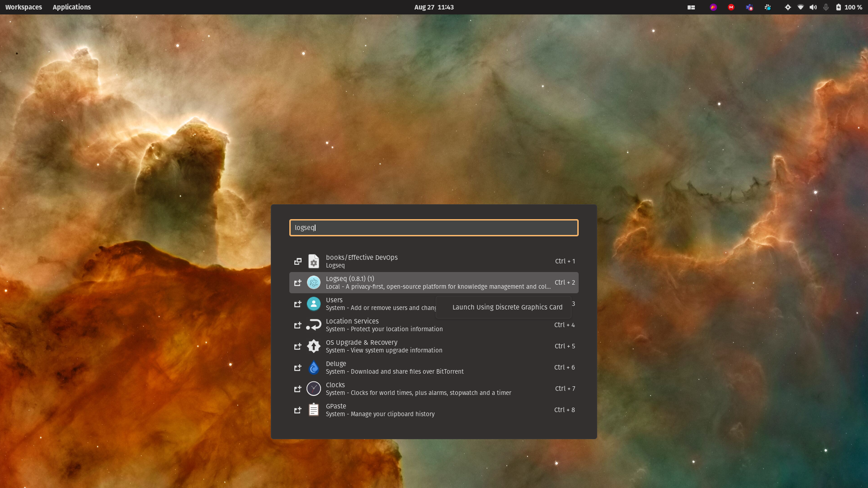This screenshot has width=868, height=488.
Task: Select Launch Using Discrete Graphics Card
Action: 507,307
